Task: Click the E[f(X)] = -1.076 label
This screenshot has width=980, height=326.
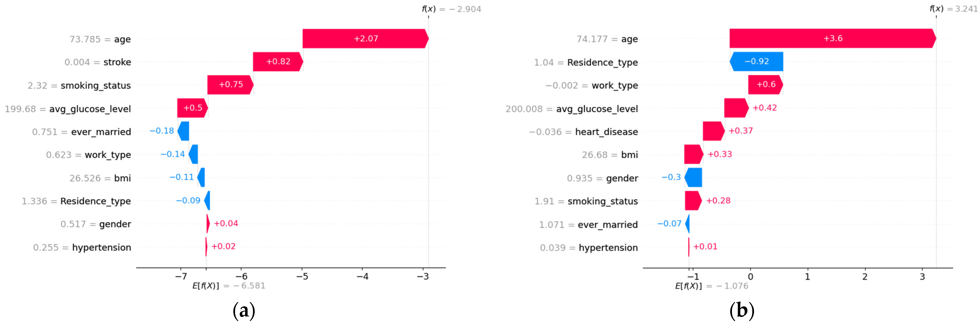Action: (x=711, y=286)
